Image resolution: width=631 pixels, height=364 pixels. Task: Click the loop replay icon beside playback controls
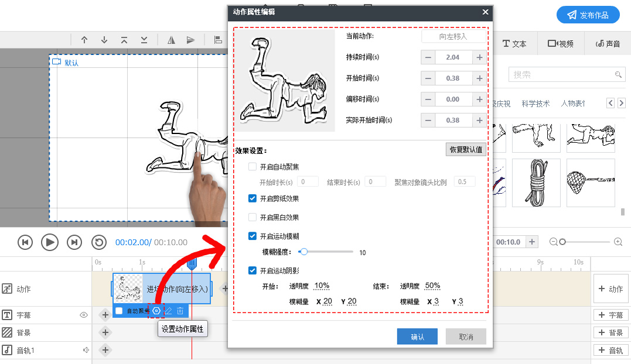pyautogui.click(x=99, y=242)
